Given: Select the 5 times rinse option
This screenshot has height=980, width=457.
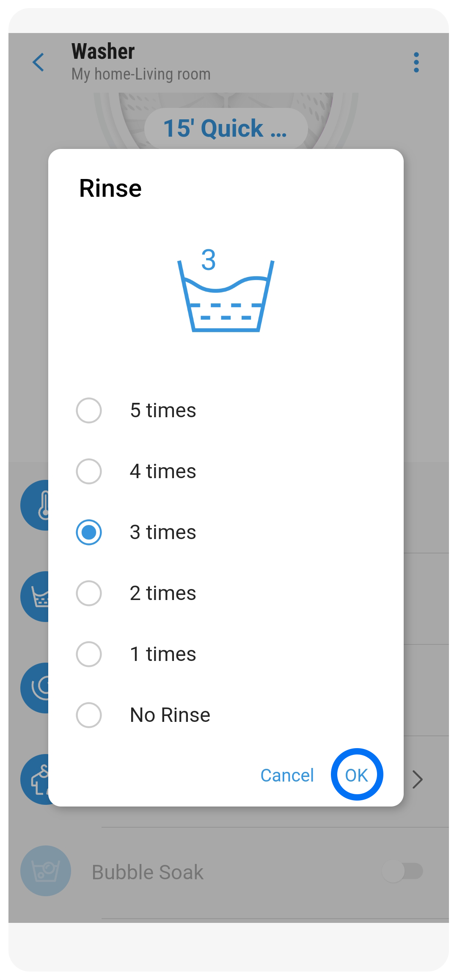Looking at the screenshot, I should 89,410.
